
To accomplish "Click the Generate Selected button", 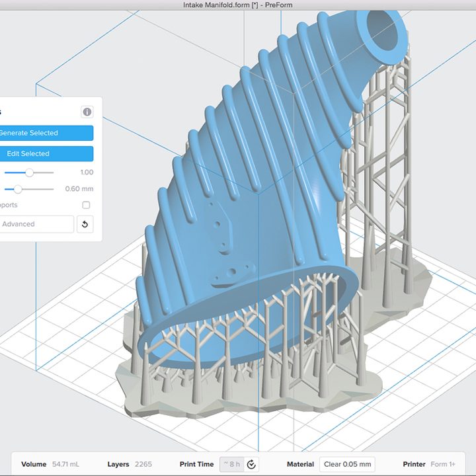I will [x=46, y=133].
